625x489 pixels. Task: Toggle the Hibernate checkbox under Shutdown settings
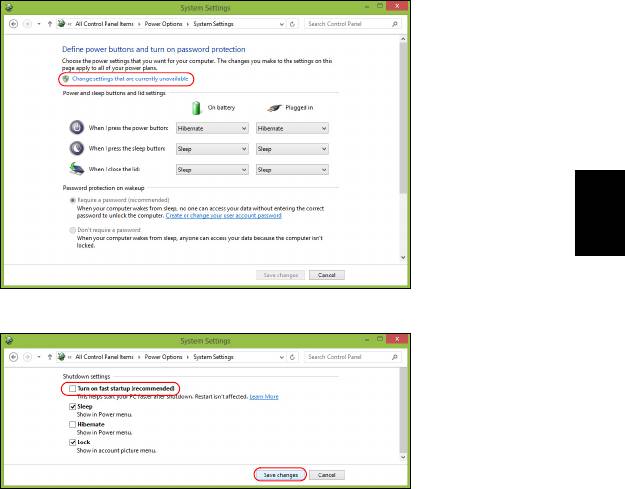click(x=71, y=424)
